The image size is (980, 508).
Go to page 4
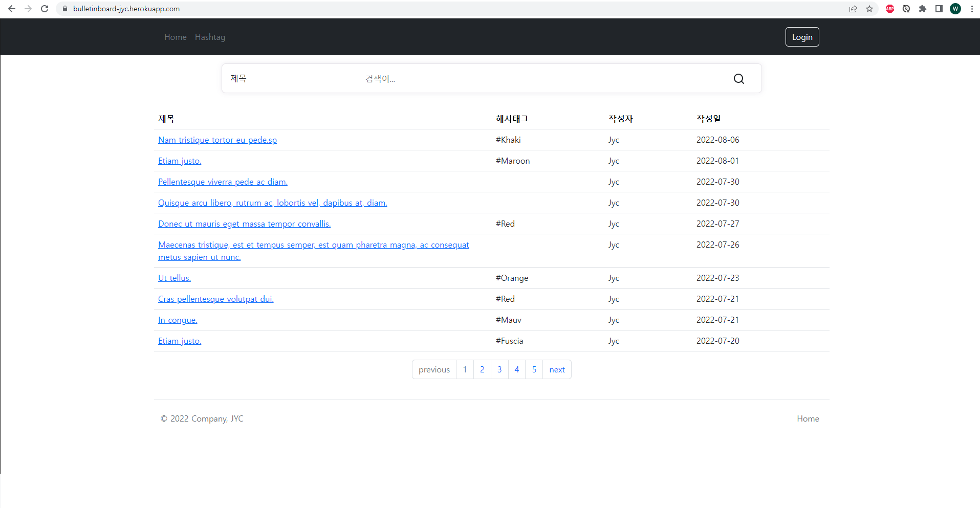pyautogui.click(x=517, y=369)
